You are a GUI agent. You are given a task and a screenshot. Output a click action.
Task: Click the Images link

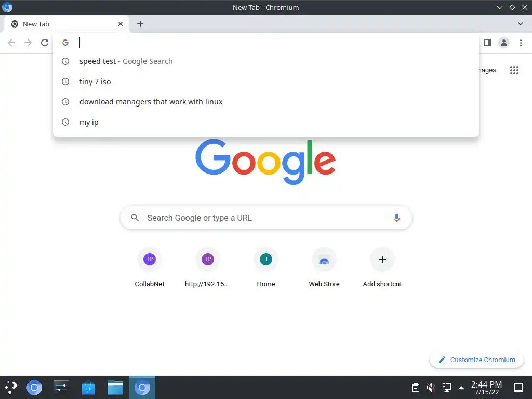(x=487, y=70)
